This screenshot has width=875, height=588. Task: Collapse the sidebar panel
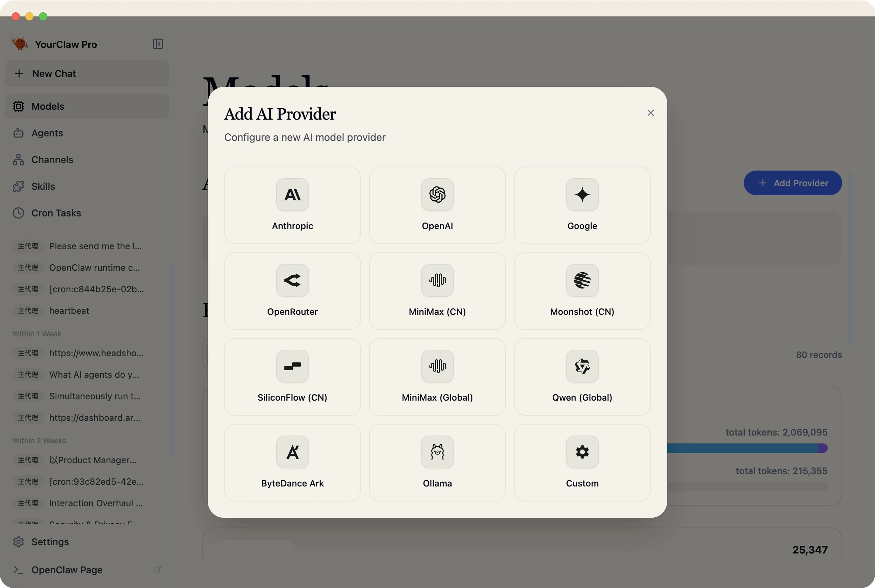158,44
